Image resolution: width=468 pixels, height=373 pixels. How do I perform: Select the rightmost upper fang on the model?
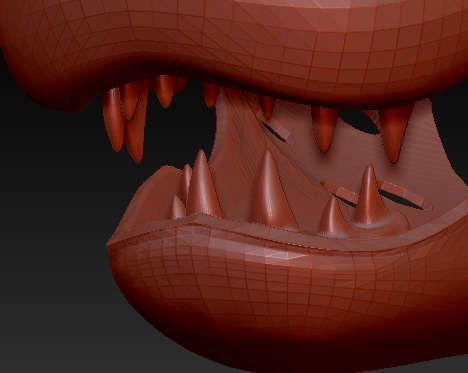tap(395, 133)
